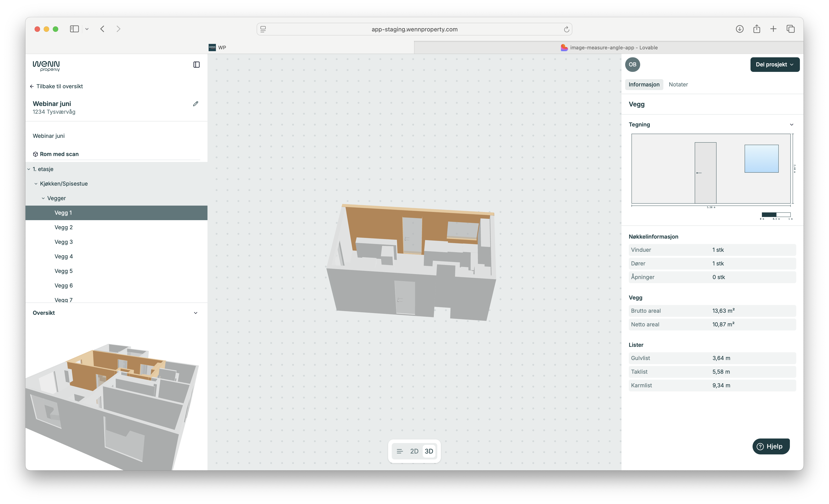Switch to 3D view
829x504 pixels.
(x=429, y=451)
